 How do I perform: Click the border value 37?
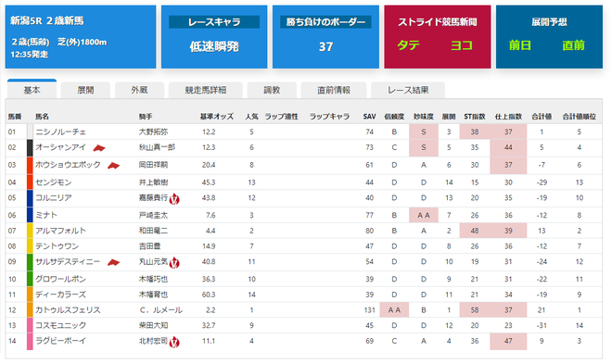pos(325,46)
